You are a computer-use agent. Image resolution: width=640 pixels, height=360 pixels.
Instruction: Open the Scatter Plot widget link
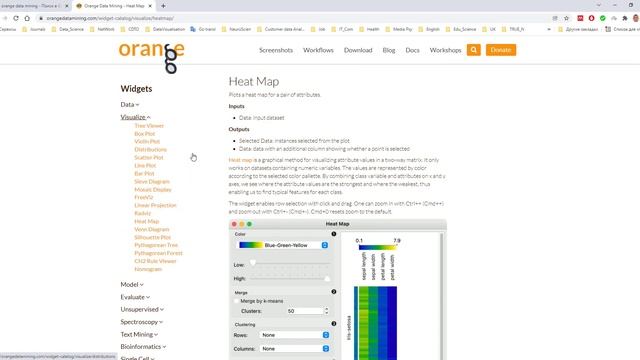tap(149, 158)
